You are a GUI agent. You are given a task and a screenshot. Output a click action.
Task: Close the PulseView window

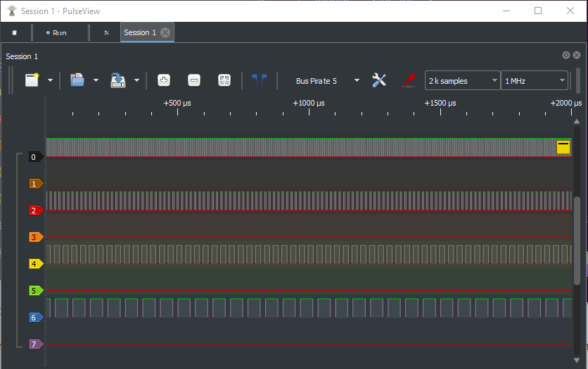tap(570, 11)
